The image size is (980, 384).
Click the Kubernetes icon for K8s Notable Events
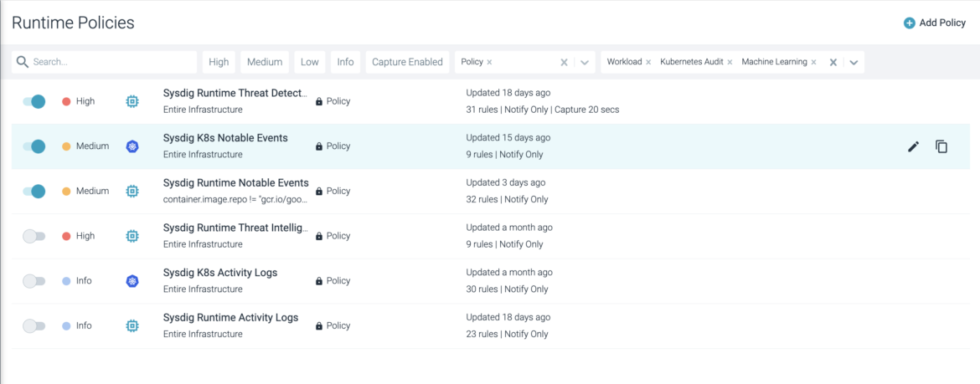coord(132,146)
